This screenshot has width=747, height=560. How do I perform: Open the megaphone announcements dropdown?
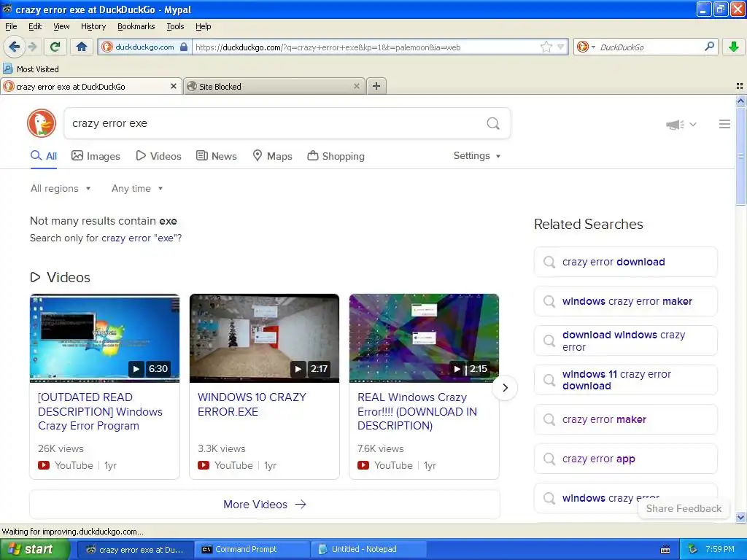(x=681, y=124)
